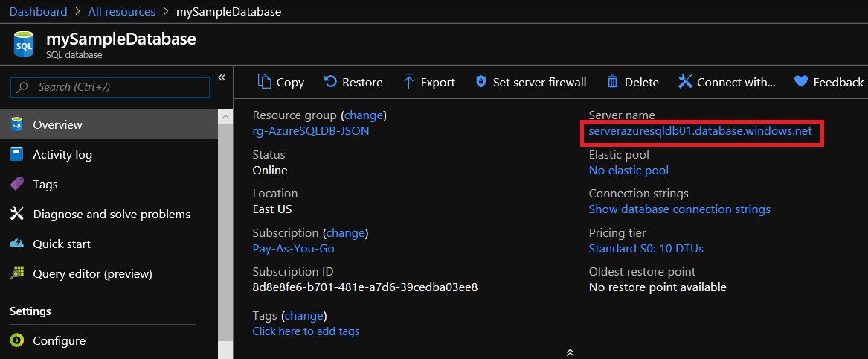This screenshot has height=359, width=868.
Task: Click the green Configure icon
Action: tap(17, 340)
